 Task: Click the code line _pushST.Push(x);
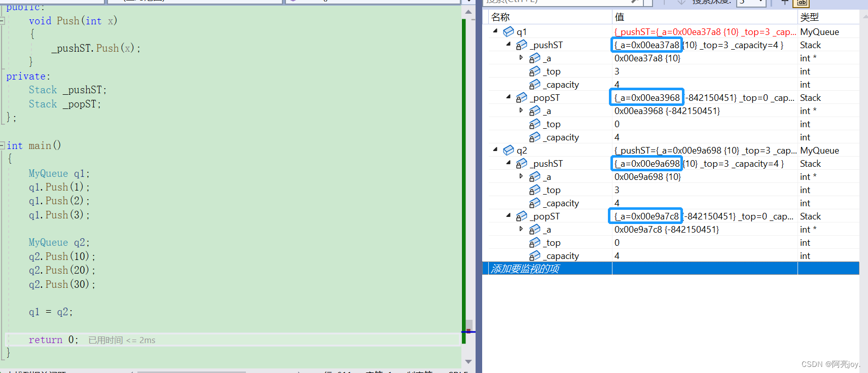point(95,49)
